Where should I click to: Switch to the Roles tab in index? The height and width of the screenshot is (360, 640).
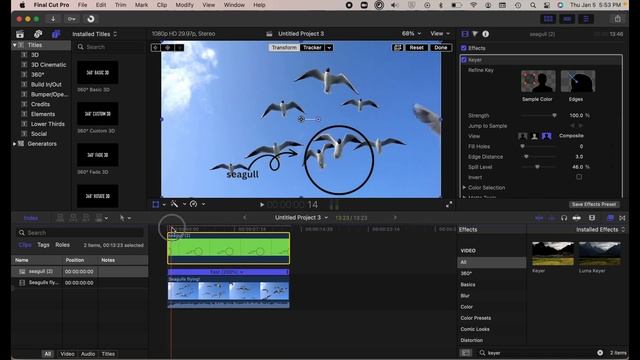62,245
